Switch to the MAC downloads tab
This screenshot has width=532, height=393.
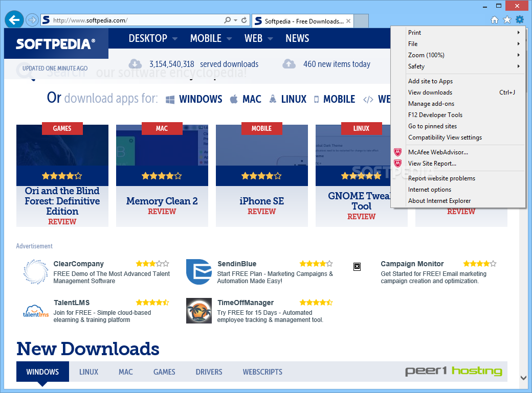[x=125, y=372]
